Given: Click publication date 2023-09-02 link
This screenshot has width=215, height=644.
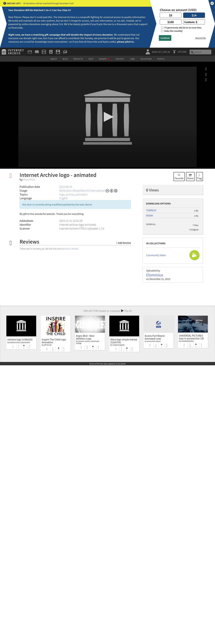Looking at the screenshot, I should [66, 187].
